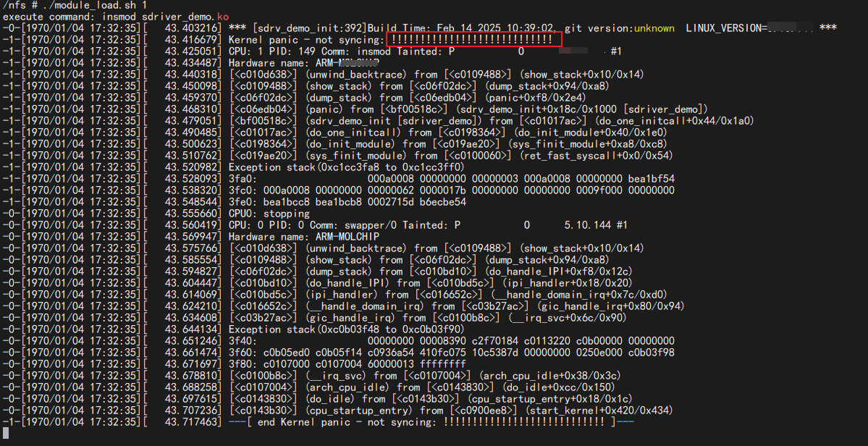868x446 pixels.
Task: Click the stack dump line starting with '3fe0:'
Action: click(347, 202)
